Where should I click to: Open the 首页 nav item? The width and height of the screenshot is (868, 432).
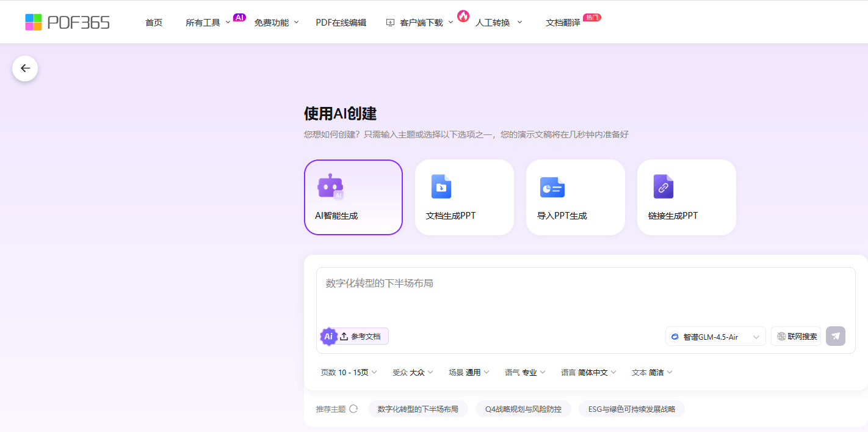point(154,23)
